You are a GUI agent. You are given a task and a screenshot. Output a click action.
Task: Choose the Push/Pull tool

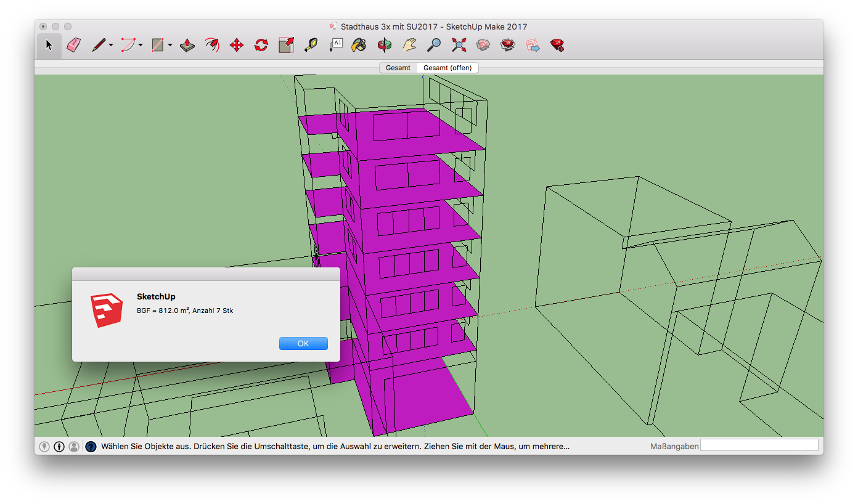(x=187, y=45)
